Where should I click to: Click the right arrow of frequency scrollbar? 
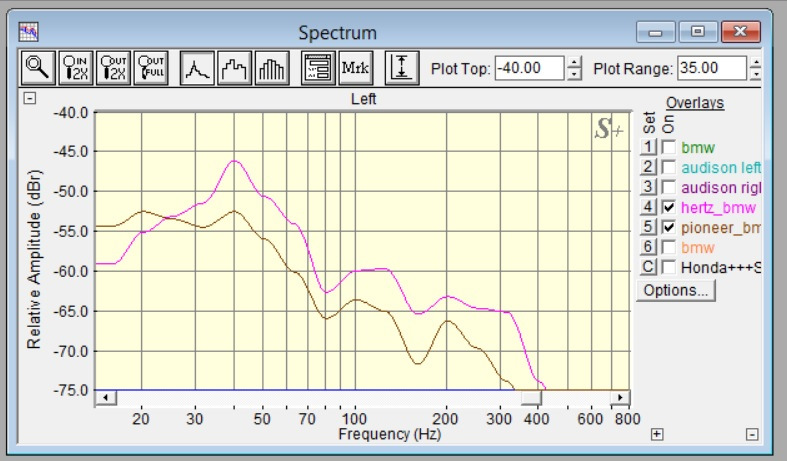click(x=620, y=398)
